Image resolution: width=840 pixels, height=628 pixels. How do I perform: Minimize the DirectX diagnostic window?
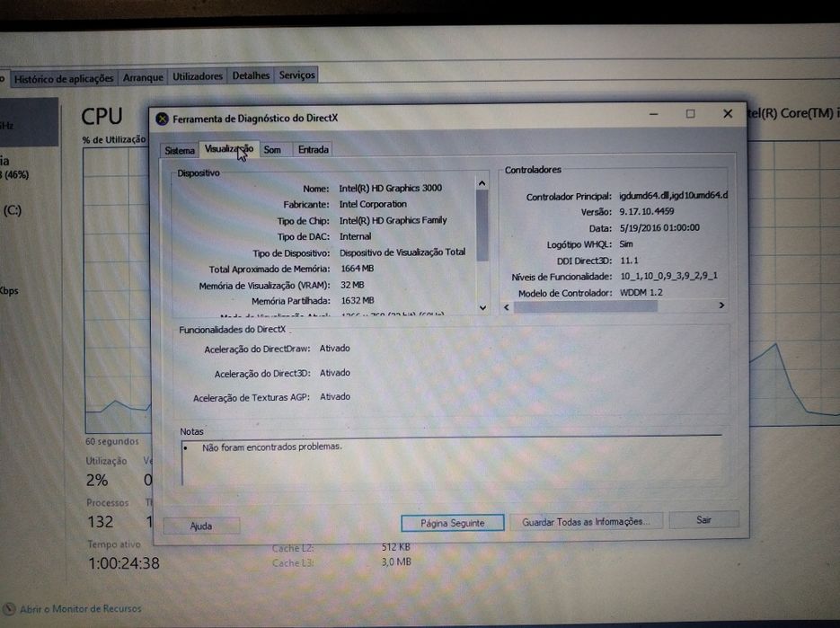[x=653, y=114]
